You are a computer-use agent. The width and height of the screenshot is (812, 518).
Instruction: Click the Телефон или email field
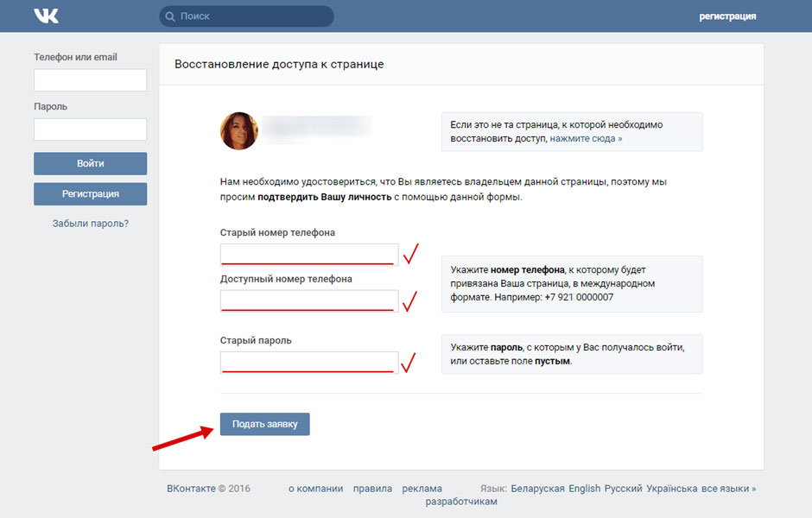(x=90, y=80)
